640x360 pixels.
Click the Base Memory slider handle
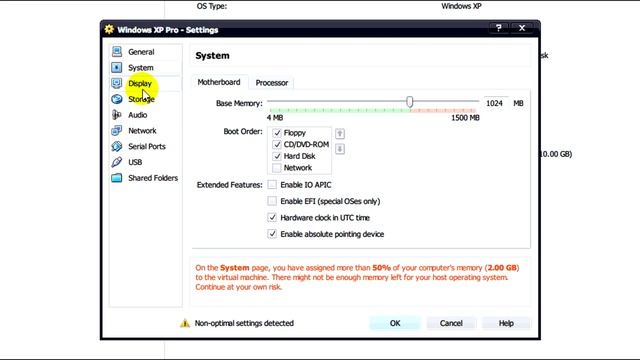[410, 102]
